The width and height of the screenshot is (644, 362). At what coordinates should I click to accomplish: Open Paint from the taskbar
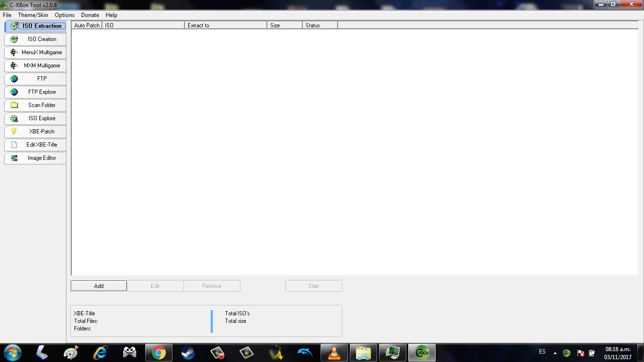(71, 353)
